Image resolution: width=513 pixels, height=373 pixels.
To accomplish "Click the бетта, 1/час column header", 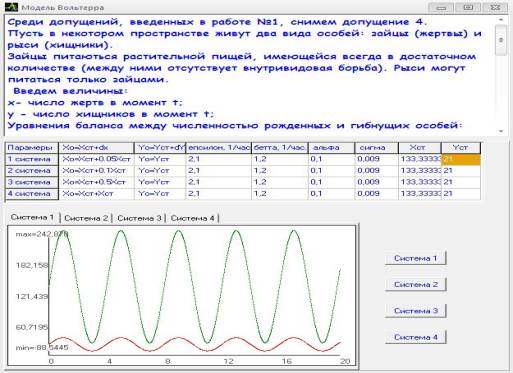I will (280, 148).
